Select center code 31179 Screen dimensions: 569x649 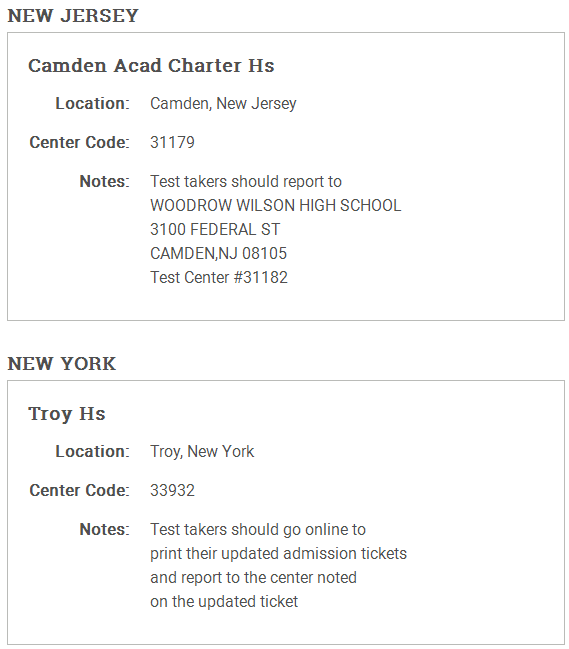[x=172, y=142]
